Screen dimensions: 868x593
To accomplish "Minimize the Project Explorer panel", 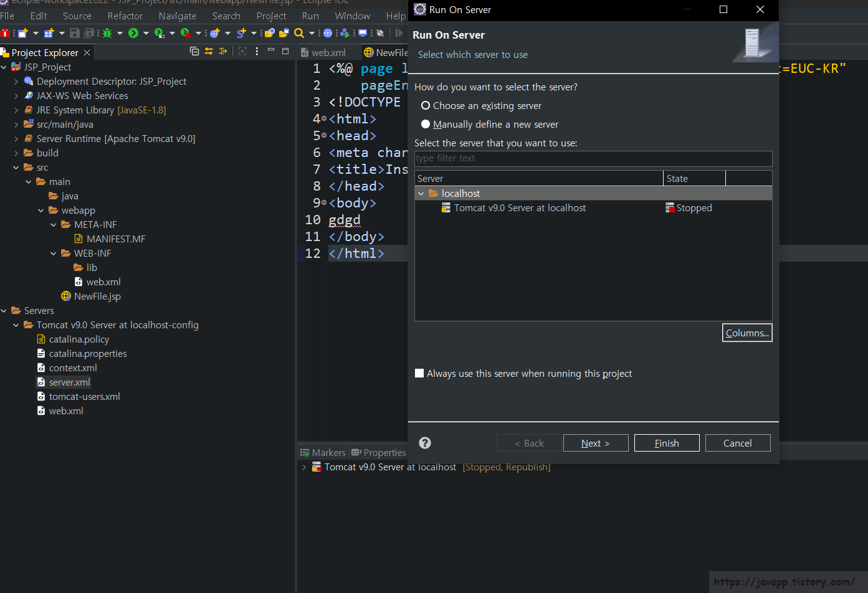I will [x=270, y=50].
